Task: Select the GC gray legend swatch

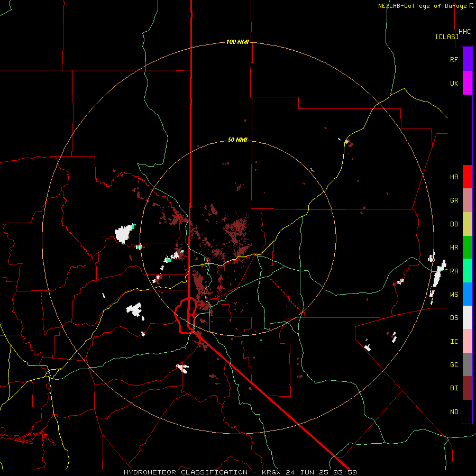Action: [467, 364]
